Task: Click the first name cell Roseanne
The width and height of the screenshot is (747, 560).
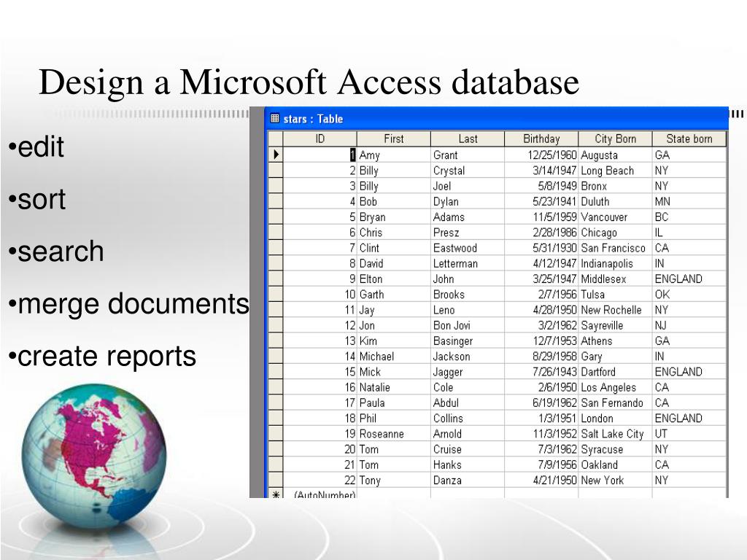Action: pos(394,433)
